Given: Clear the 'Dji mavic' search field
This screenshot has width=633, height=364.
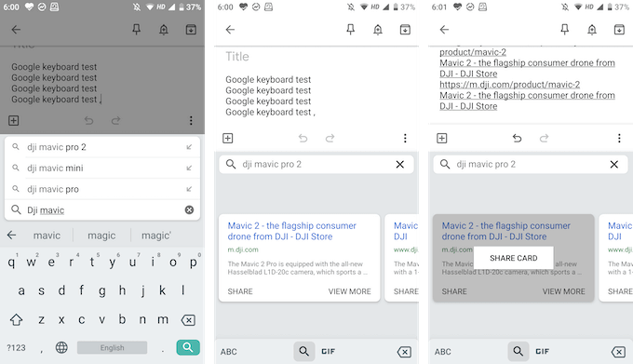Looking at the screenshot, I should click(x=189, y=209).
